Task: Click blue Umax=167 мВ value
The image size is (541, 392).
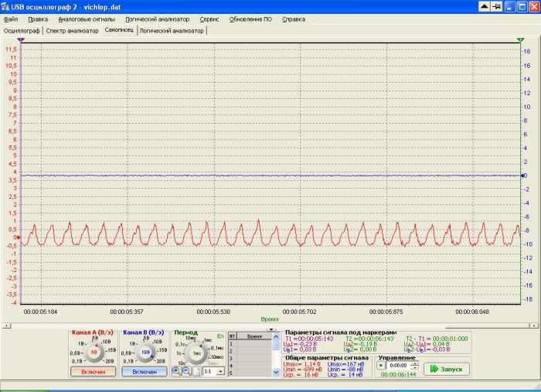Action: [x=345, y=364]
